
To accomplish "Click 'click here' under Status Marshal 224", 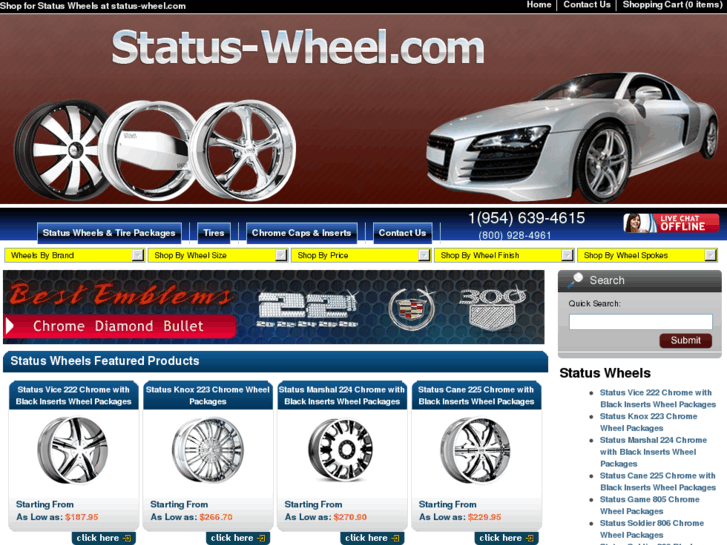I will tap(372, 538).
